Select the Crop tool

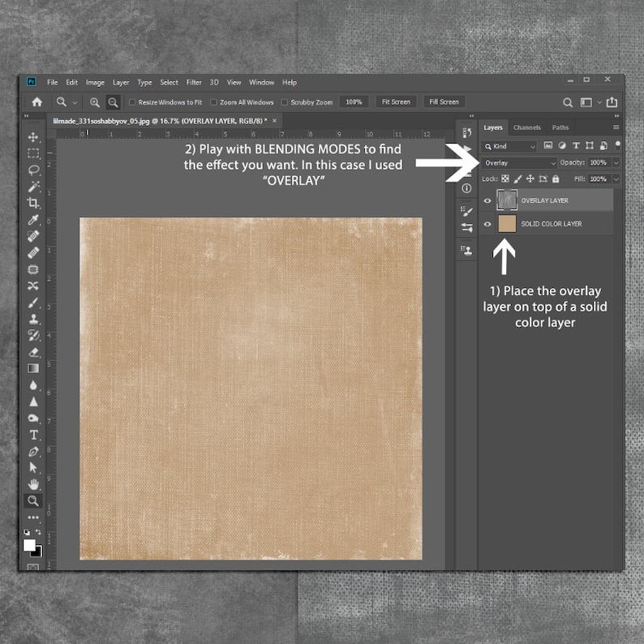33,203
